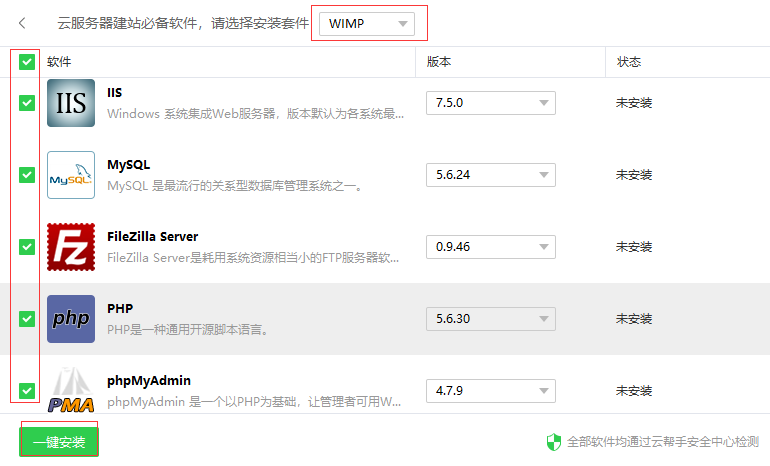
Task: Open IIS version dropdown showing 7.5.0
Action: point(491,103)
